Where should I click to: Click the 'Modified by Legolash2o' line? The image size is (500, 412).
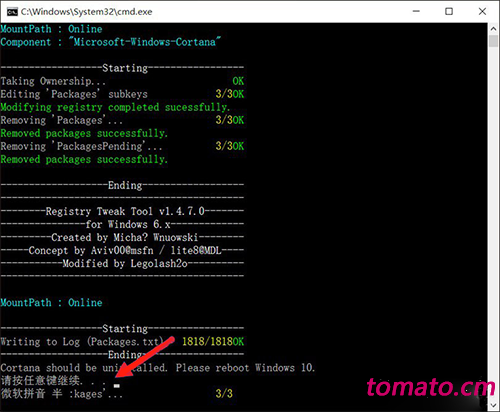coord(125,264)
